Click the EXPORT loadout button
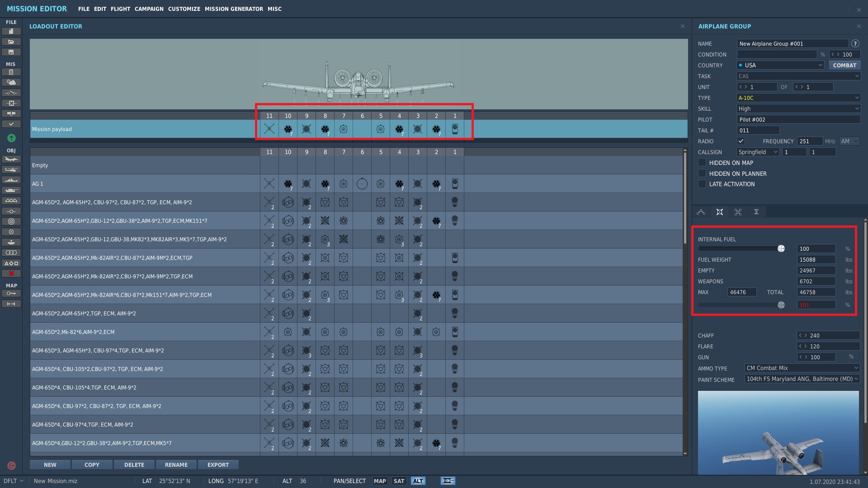 point(218,465)
